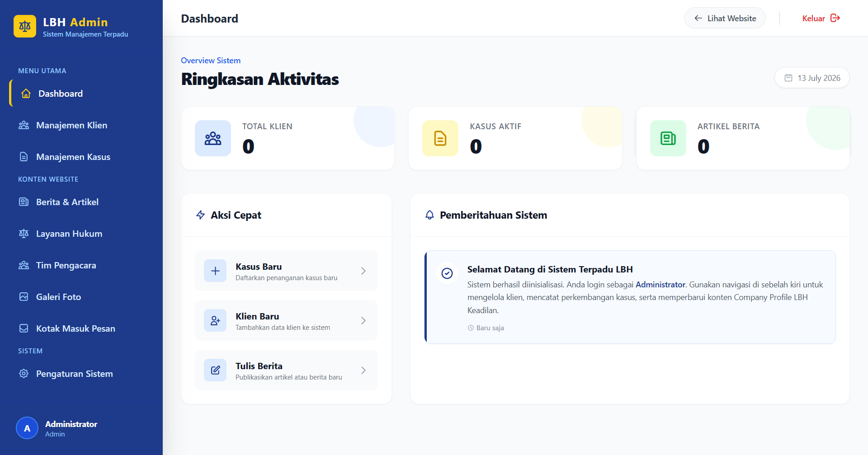Open the Tulis Berita chevron arrow

pos(363,370)
